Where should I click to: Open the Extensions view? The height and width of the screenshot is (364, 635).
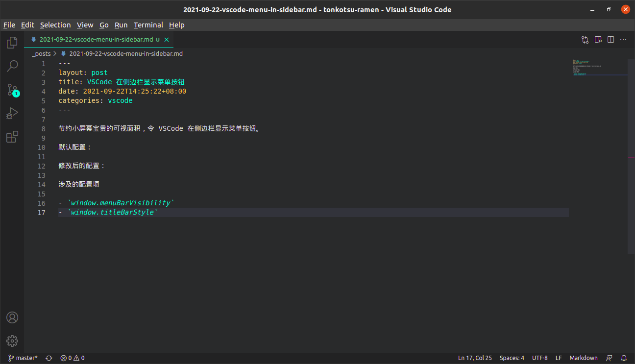pyautogui.click(x=12, y=137)
